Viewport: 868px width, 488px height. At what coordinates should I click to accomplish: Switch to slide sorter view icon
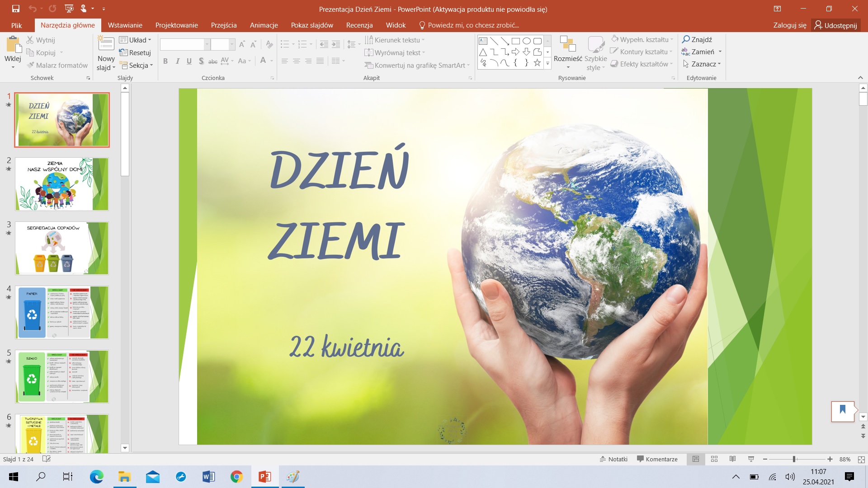pos(714,459)
